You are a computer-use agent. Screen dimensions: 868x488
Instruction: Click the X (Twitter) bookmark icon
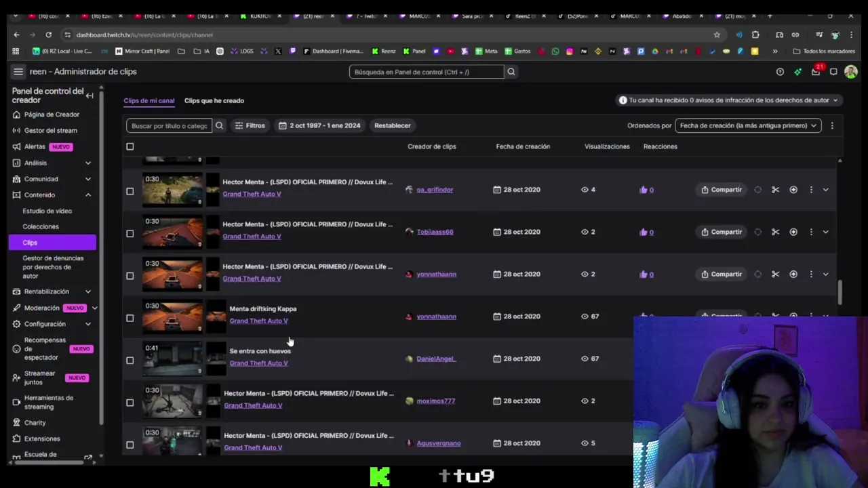tap(278, 51)
